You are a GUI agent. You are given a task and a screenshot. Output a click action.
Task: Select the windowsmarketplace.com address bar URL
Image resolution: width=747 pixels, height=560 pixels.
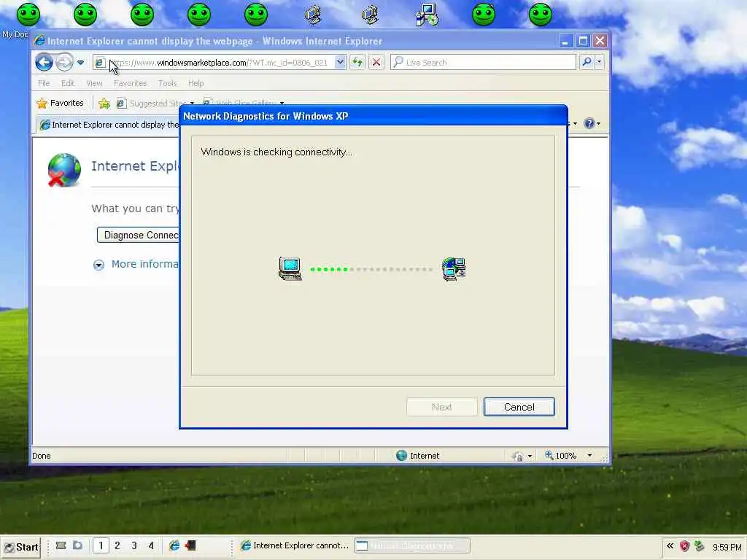pyautogui.click(x=219, y=63)
